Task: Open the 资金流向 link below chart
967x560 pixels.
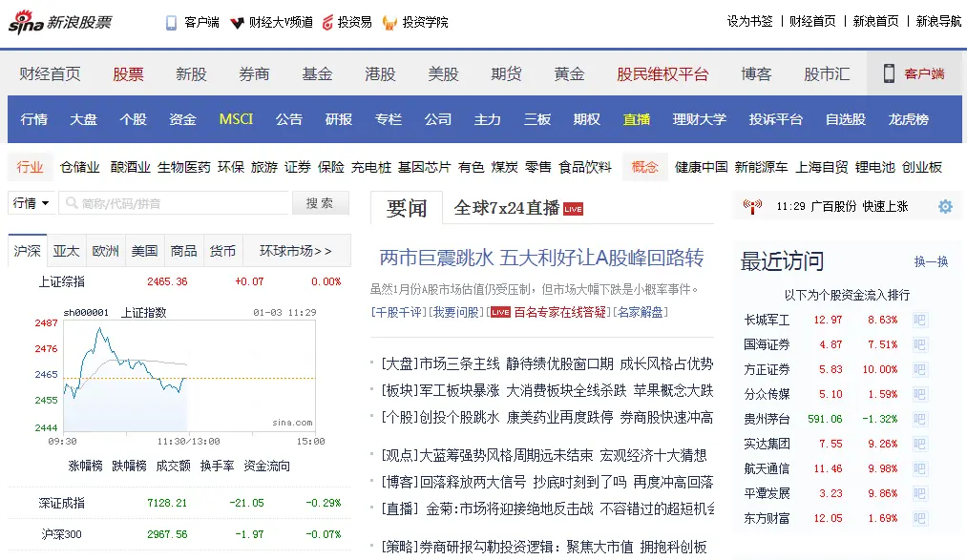Action: click(x=266, y=466)
